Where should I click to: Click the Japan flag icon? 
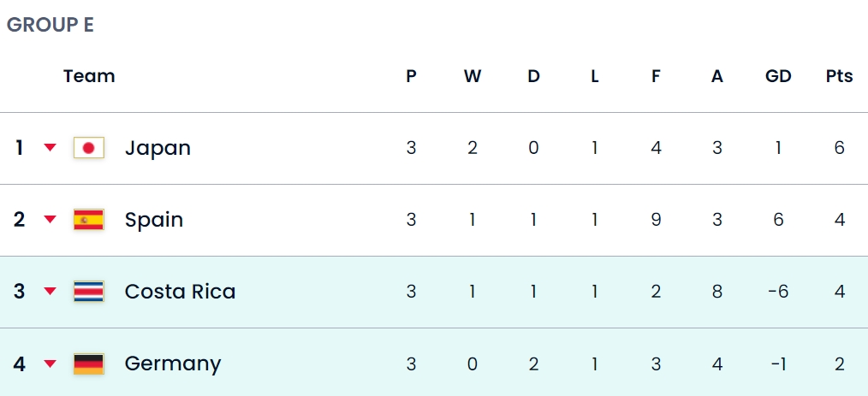(x=88, y=148)
